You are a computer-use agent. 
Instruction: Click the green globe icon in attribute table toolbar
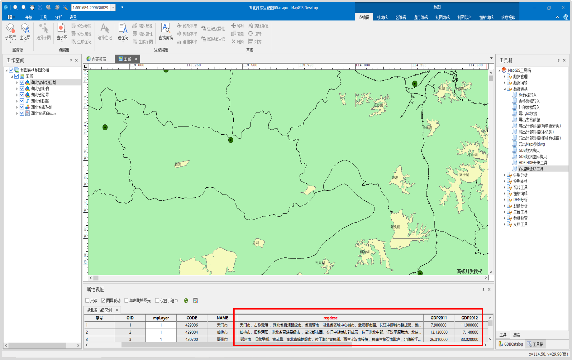click(186, 301)
